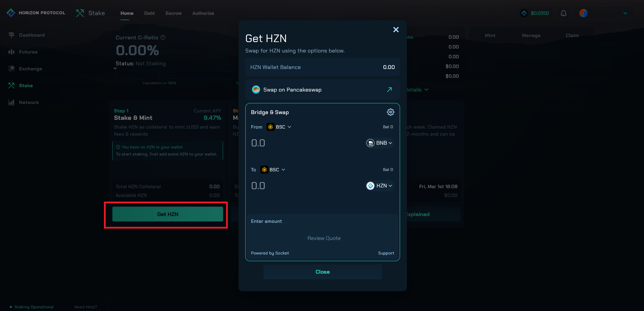This screenshot has height=311, width=644.
Task: Expand the Details chevron
Action: pyautogui.click(x=427, y=90)
